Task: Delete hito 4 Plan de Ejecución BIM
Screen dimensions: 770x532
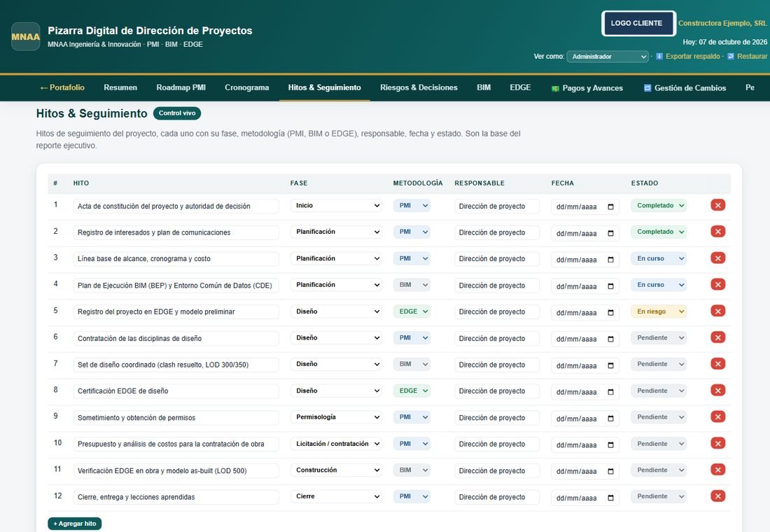Action: pos(717,284)
